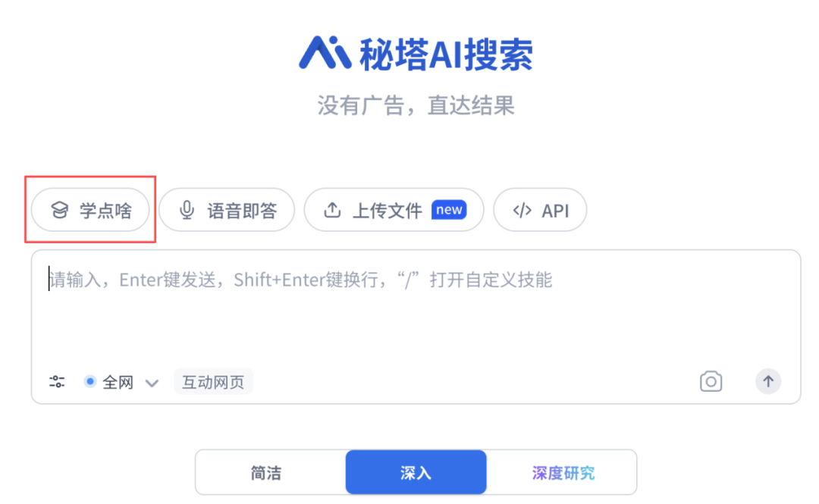This screenshot has width=819, height=504.
Task: Click the microphone icon for 语音即答
Action: pyautogui.click(x=187, y=210)
